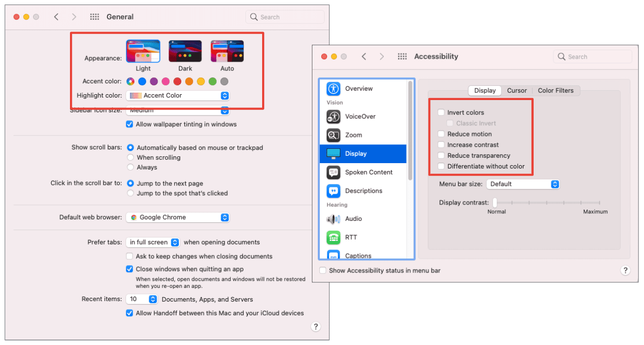Check Reduce transparency

[x=441, y=155]
